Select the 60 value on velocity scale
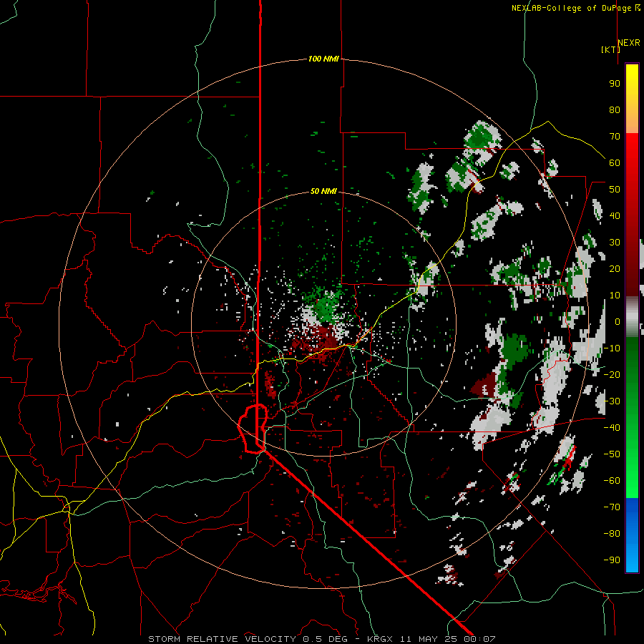This screenshot has width=644, height=644. (x=615, y=163)
